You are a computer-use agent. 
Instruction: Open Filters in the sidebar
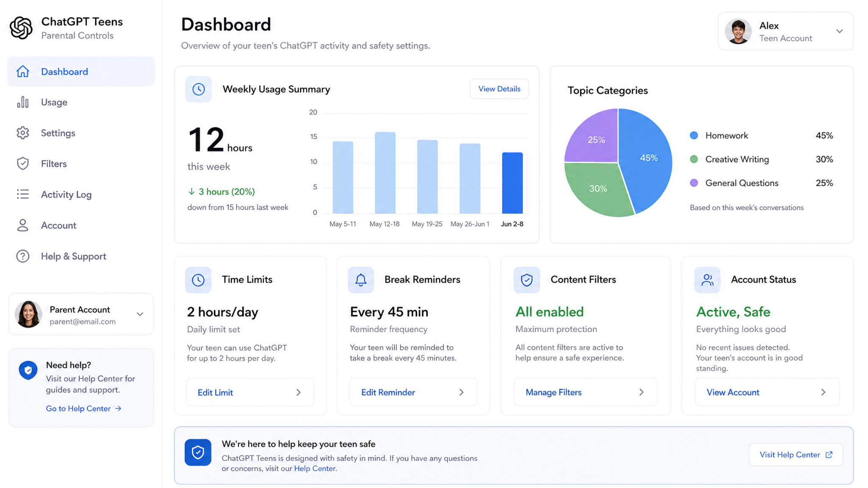pos(81,164)
